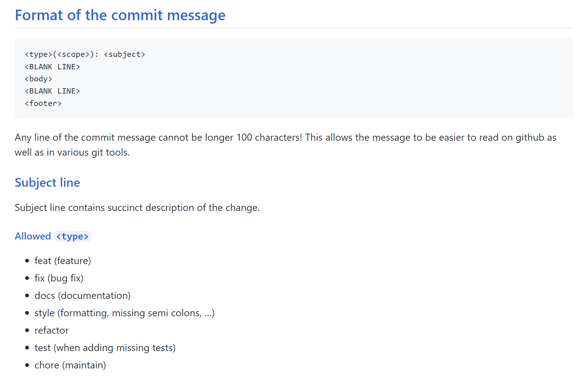
Task: Click the 'chore (maintain)' list item
Action: (x=70, y=365)
